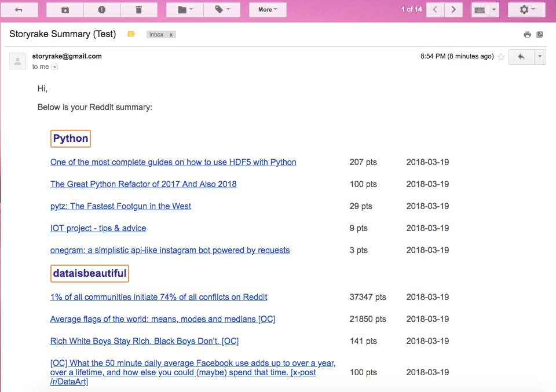Open the HDF5 with Python guide link
556x392 pixels.
(x=173, y=162)
